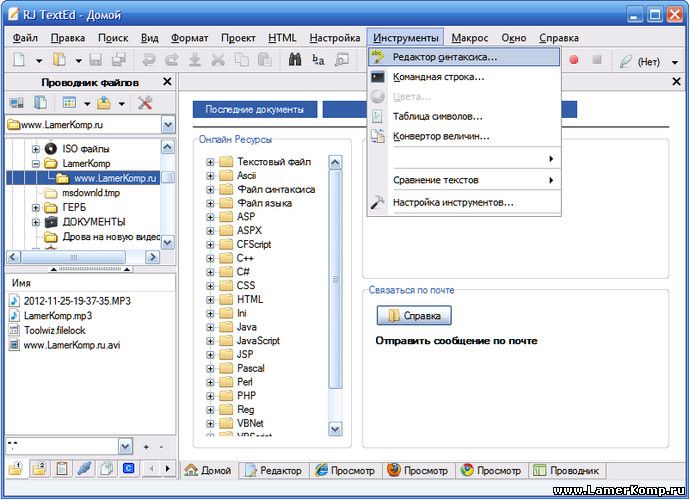The height and width of the screenshot is (500, 690).
Task: Click the Save icon in toolbar
Action: click(94, 60)
